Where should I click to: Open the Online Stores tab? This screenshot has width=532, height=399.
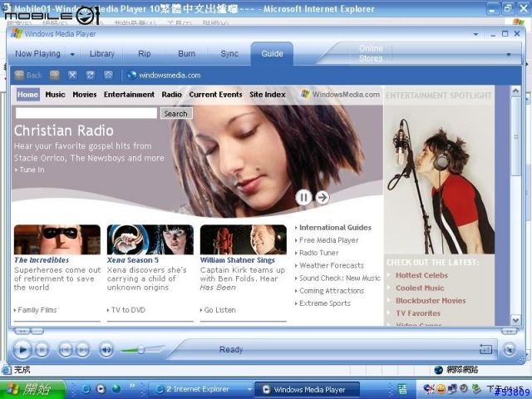coord(371,53)
